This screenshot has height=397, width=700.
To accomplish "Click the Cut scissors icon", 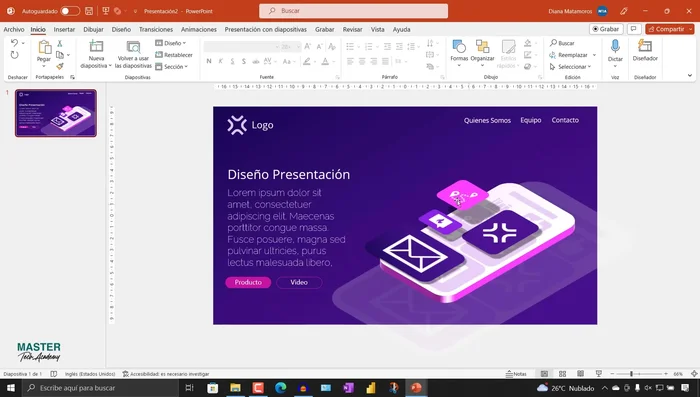I will point(59,43).
